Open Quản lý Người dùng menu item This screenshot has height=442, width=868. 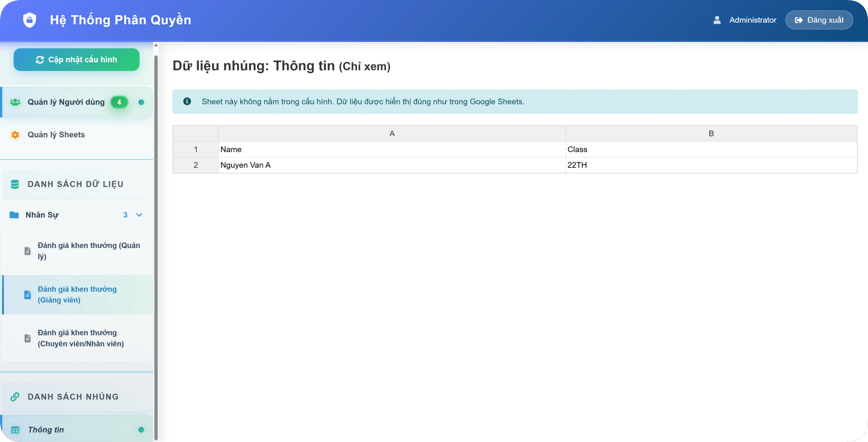click(66, 102)
